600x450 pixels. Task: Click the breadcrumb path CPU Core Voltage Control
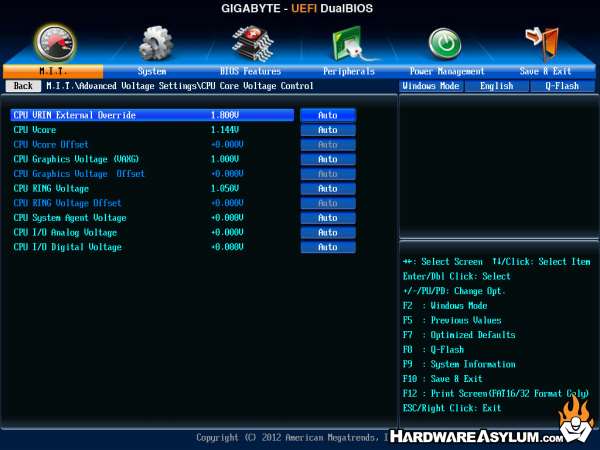[x=257, y=86]
